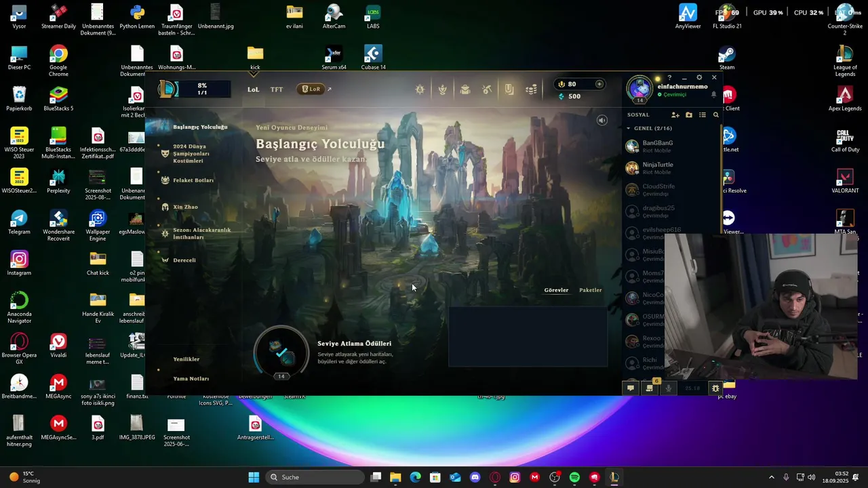The image size is (868, 488).
Task: Open Google Chrome desktop shortcut
Action: click(x=58, y=60)
